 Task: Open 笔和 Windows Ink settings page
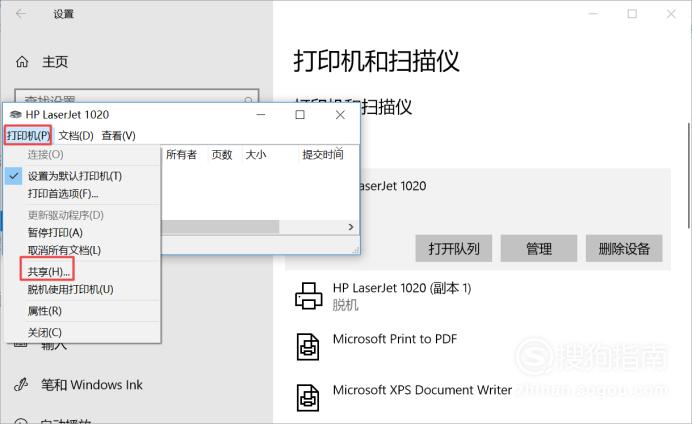pyautogui.click(x=92, y=385)
